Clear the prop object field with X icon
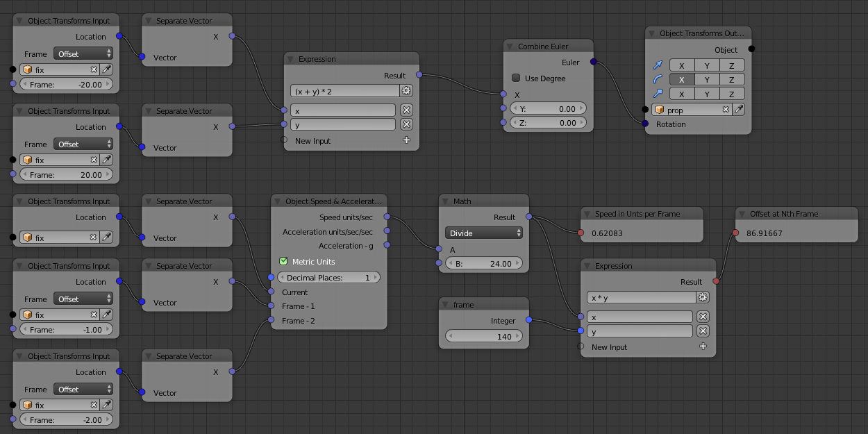The image size is (868, 434). coord(726,110)
